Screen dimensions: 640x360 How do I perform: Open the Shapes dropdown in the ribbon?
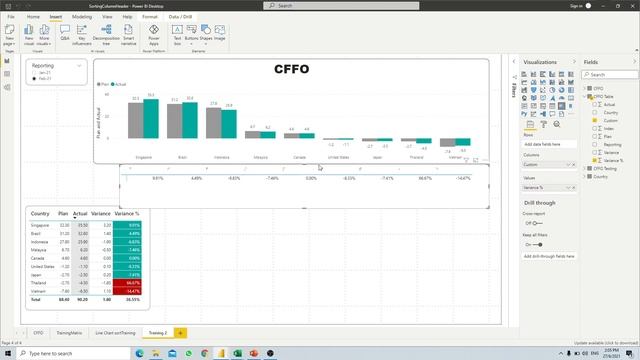206,35
